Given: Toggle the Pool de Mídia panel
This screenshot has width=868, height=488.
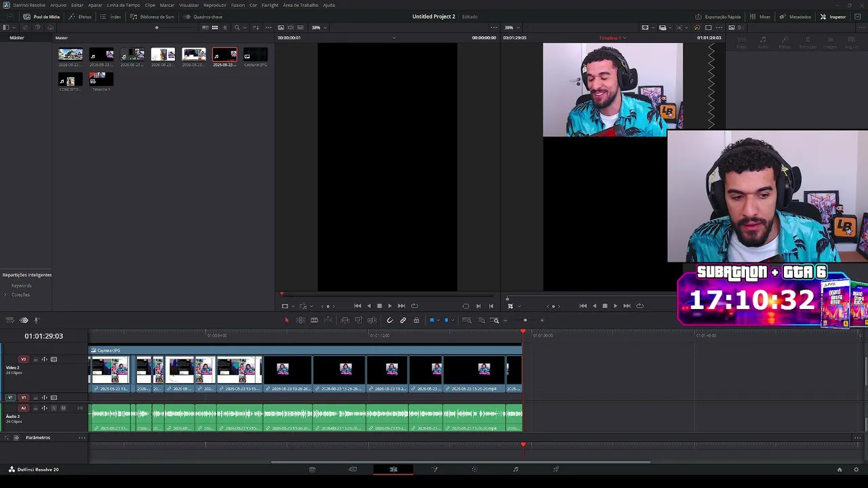Looking at the screenshot, I should pos(41,16).
